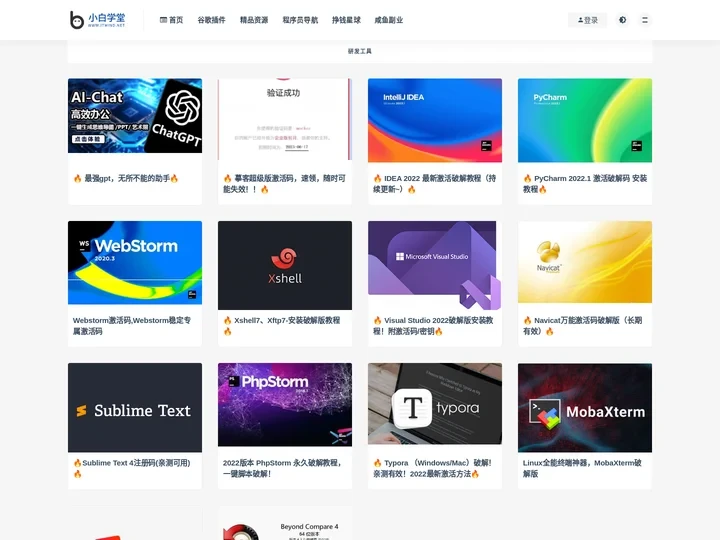The height and width of the screenshot is (540, 720).
Task: Open the Sublime Text cover image
Action: pyautogui.click(x=135, y=408)
